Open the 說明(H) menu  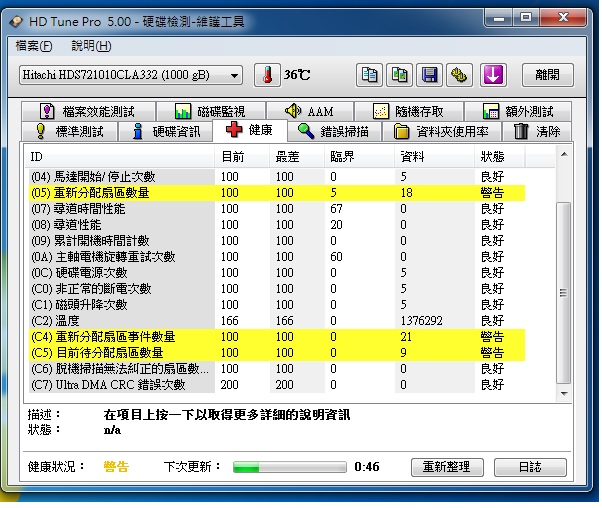click(x=91, y=46)
